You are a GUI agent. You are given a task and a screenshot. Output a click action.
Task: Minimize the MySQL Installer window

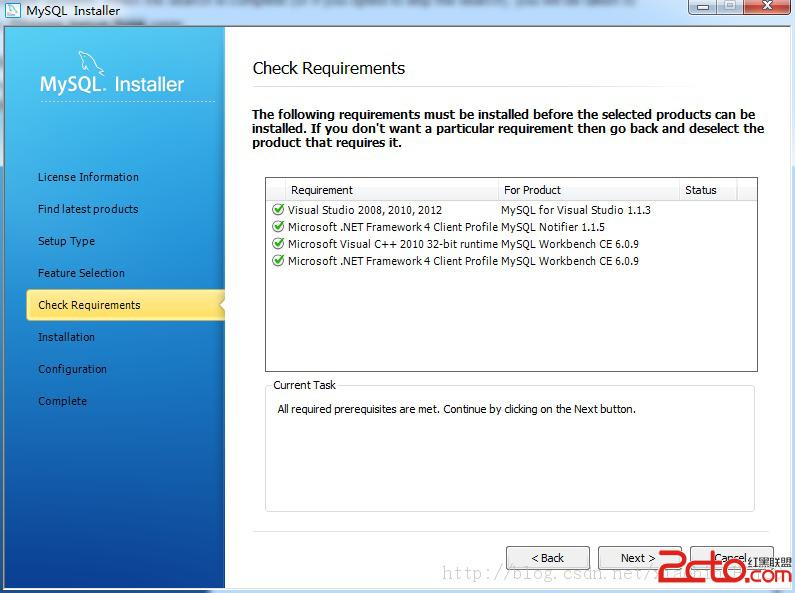coord(703,7)
